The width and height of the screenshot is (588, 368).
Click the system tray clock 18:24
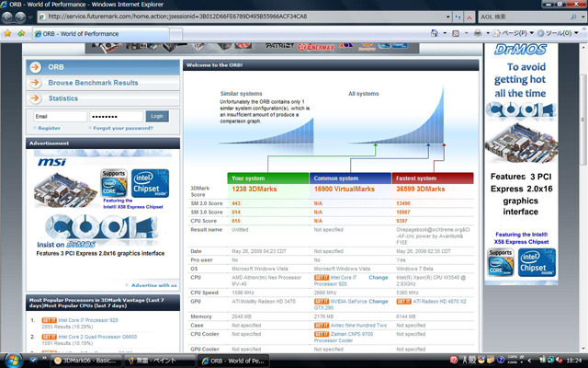tap(573, 361)
